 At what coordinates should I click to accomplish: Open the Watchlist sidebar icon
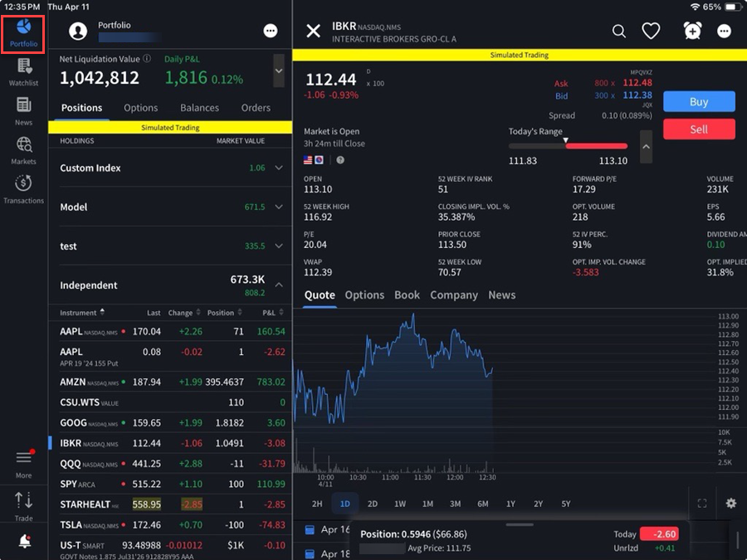click(23, 72)
